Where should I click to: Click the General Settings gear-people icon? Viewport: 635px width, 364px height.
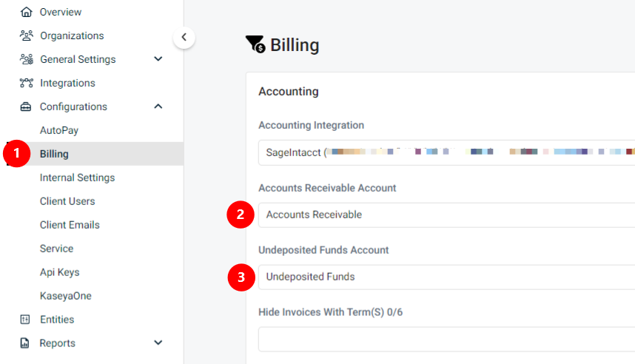point(27,59)
